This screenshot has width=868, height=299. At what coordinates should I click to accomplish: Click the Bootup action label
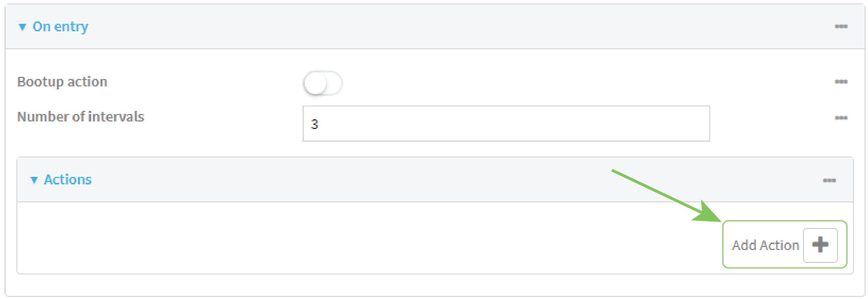(x=62, y=82)
